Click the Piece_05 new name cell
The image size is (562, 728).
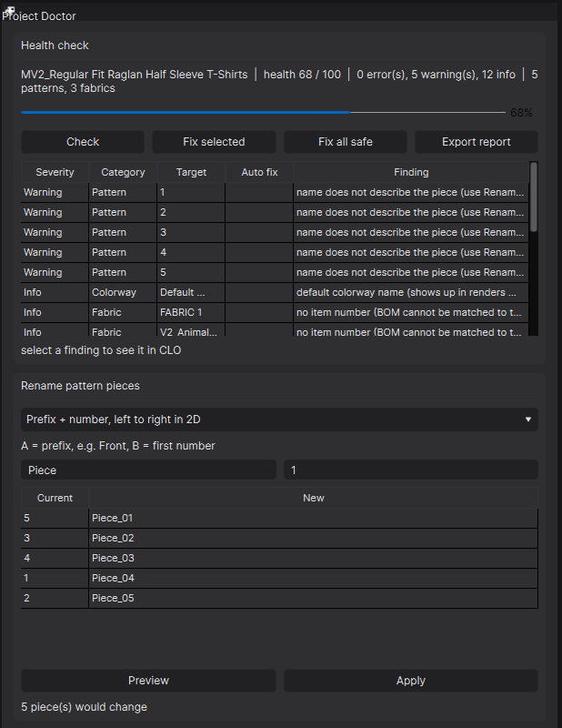pos(313,598)
